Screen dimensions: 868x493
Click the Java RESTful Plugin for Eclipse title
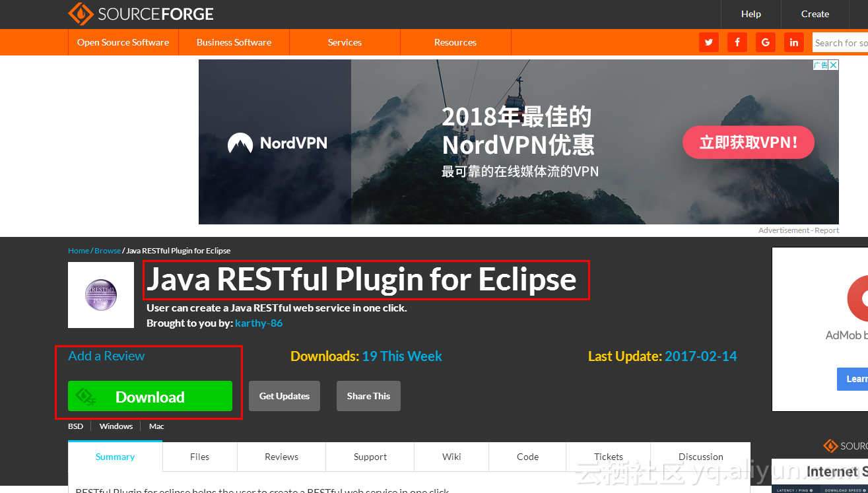click(x=362, y=279)
